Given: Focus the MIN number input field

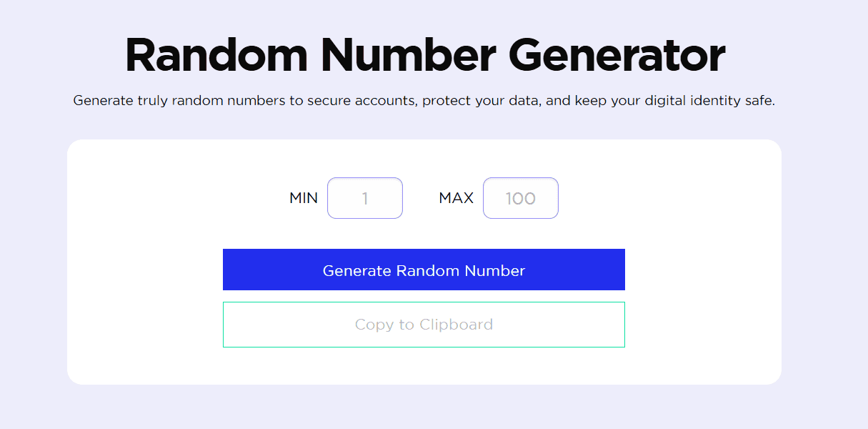Looking at the screenshot, I should coord(364,198).
